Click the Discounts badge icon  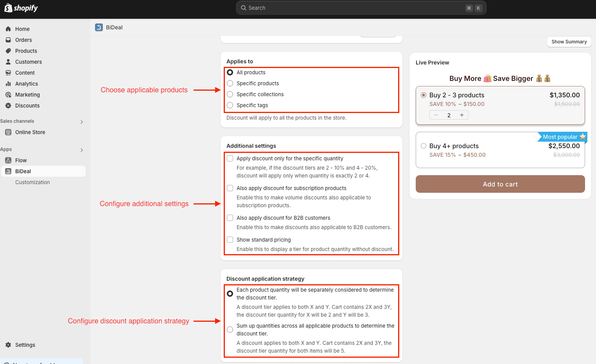point(8,106)
